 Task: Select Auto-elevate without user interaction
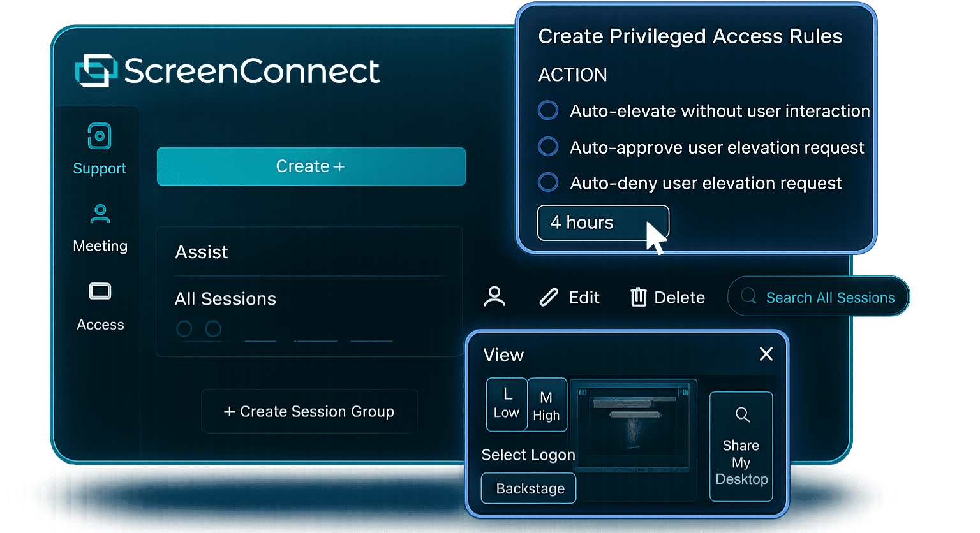(x=548, y=110)
